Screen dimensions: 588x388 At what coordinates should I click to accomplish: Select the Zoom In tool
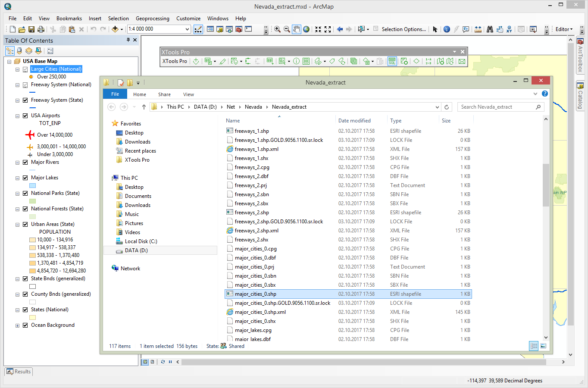click(277, 29)
